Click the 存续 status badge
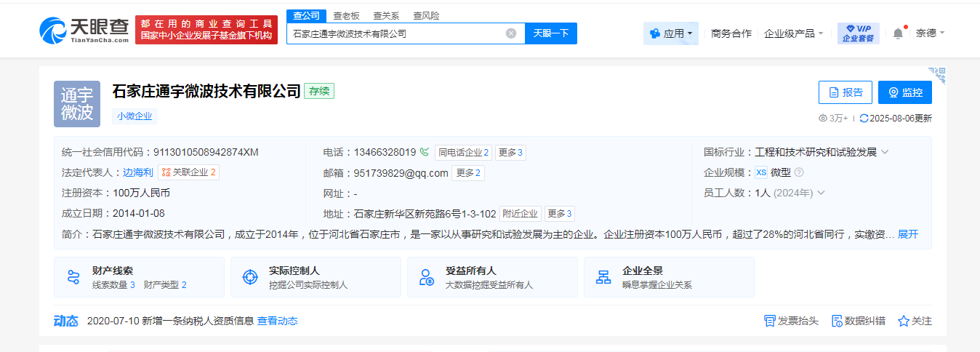This screenshot has width=980, height=352. coord(319,92)
